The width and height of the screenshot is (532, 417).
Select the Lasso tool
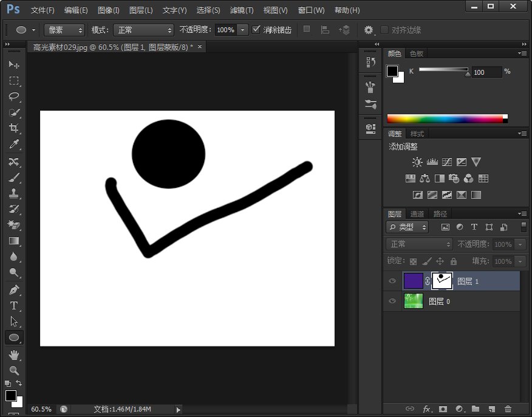pos(13,97)
